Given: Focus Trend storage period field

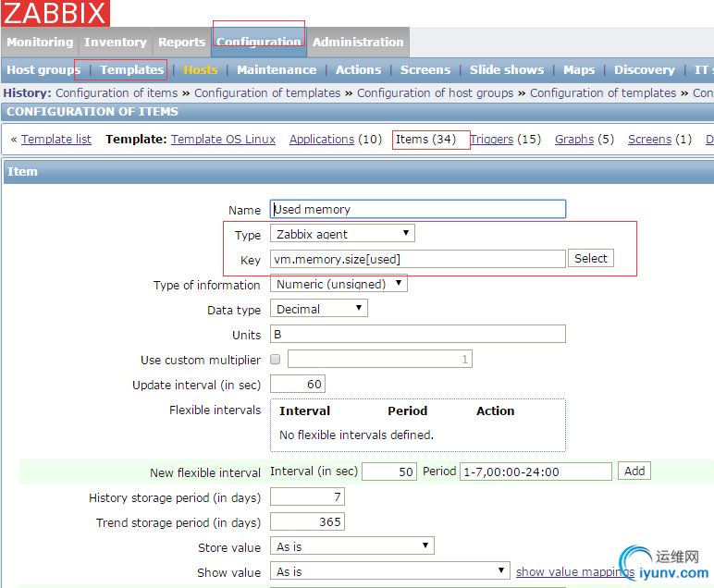Looking at the screenshot, I should coord(307,521).
